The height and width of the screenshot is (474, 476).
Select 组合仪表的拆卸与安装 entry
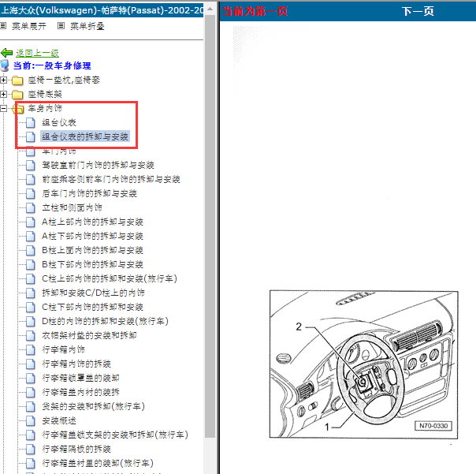[x=85, y=136]
